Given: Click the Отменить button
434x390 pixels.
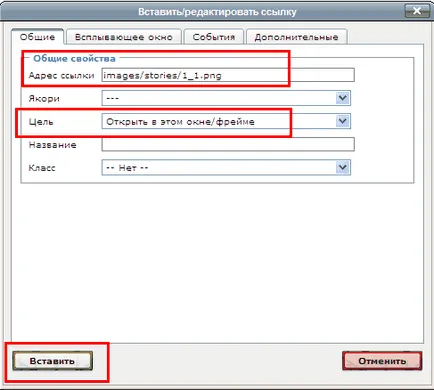Looking at the screenshot, I should click(x=382, y=361).
